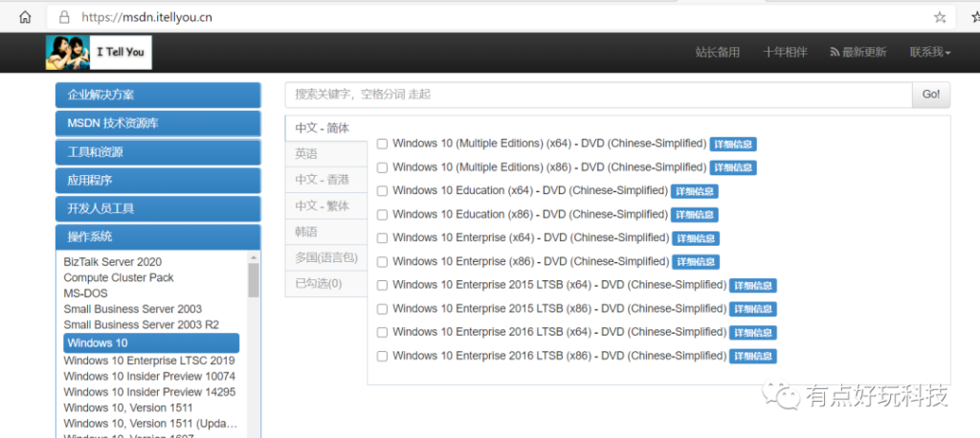
Task: Check Windows 10 Education x64 checkbox
Action: [382, 190]
